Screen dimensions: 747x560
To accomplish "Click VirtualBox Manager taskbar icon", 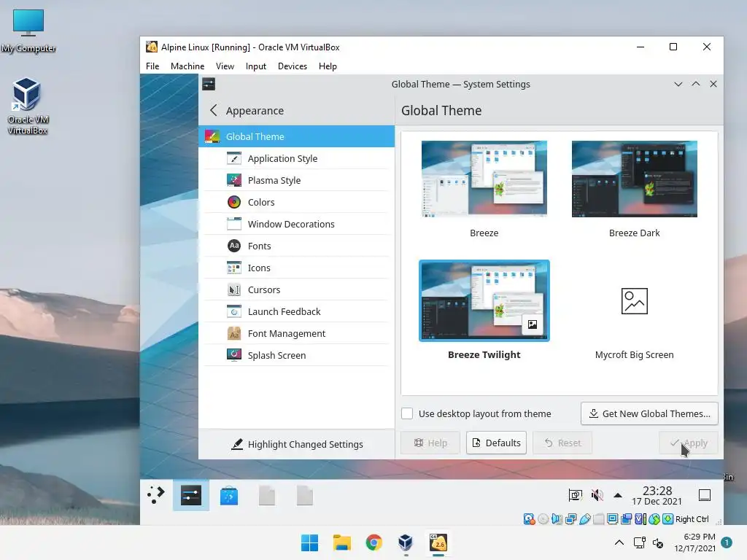I will [x=406, y=542].
